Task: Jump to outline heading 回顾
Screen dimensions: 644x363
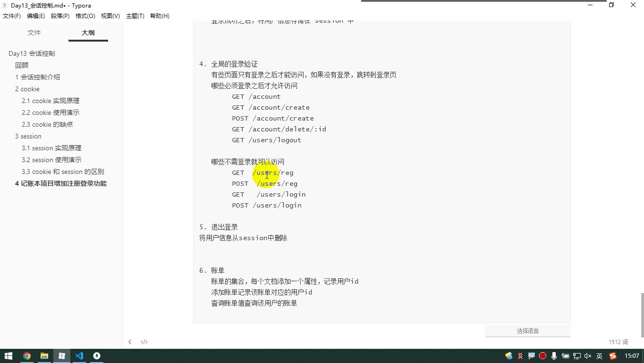Action: pos(22,65)
